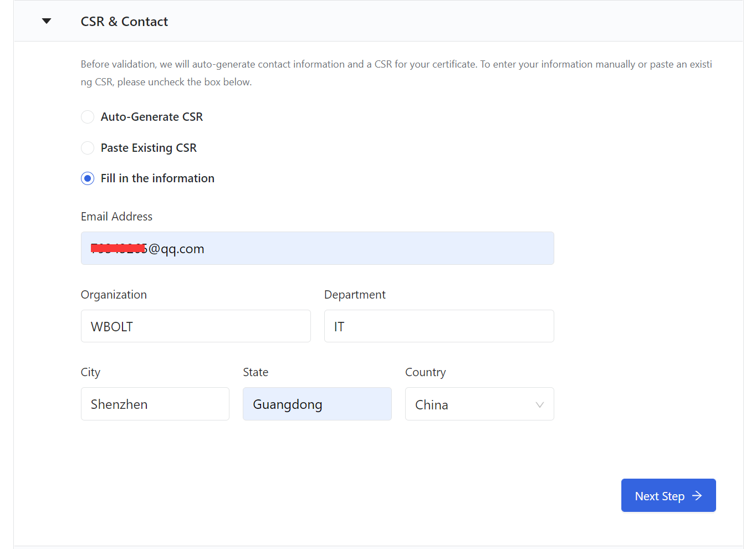756x549 pixels.
Task: Click the right arrow icon on Next Step
Action: (697, 496)
